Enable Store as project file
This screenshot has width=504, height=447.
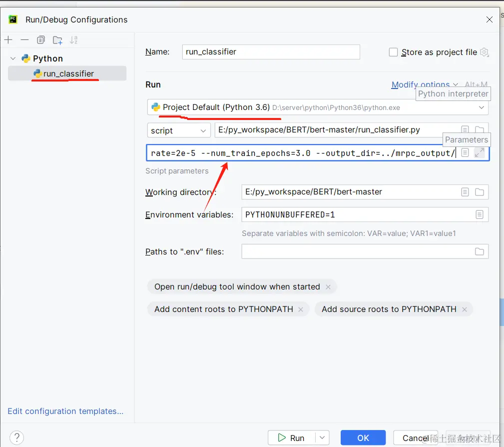[393, 52]
